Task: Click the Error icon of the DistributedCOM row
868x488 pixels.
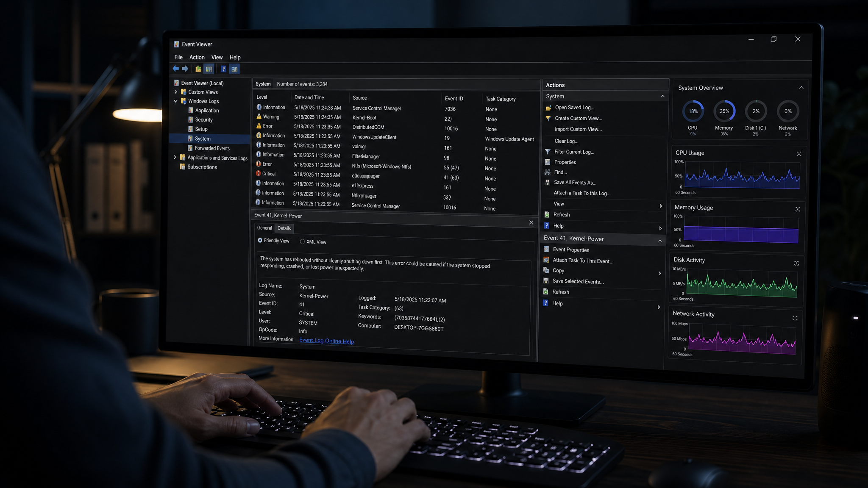Action: (259, 126)
